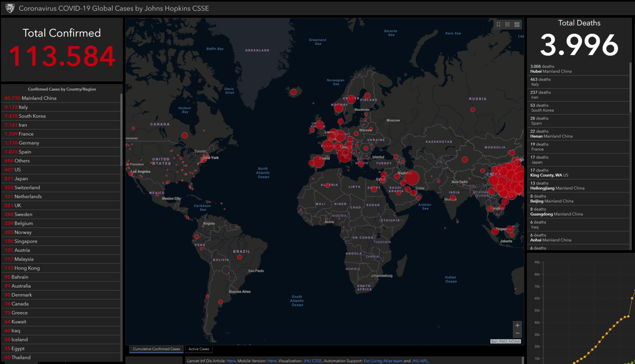The width and height of the screenshot is (635, 364).
Task: Select South Korea 53 deaths entry
Action: coord(579,108)
